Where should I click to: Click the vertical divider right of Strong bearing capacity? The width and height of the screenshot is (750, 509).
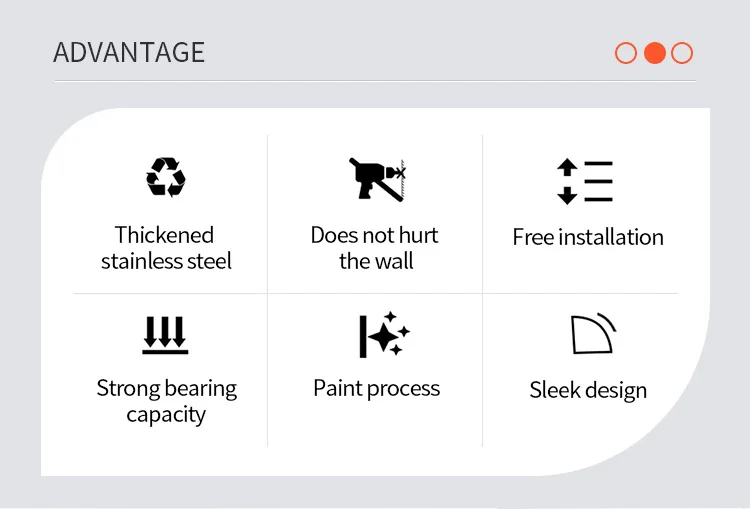(268, 370)
